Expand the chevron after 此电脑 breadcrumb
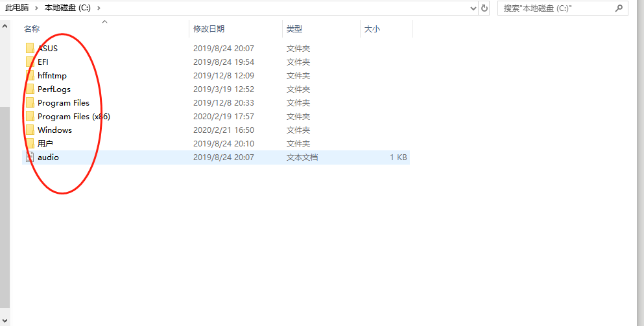The width and height of the screenshot is (644, 326). tap(38, 8)
